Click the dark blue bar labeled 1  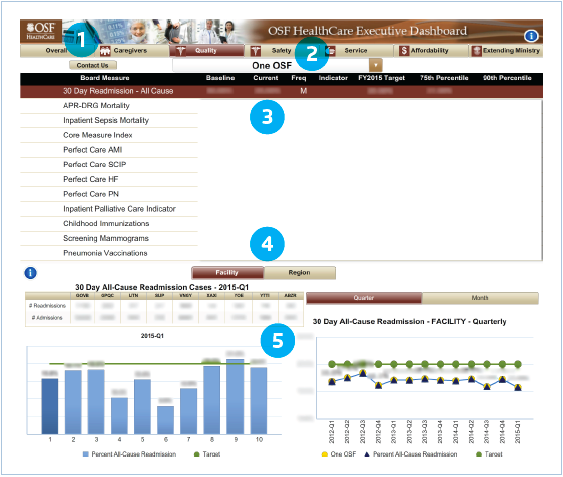[50, 406]
